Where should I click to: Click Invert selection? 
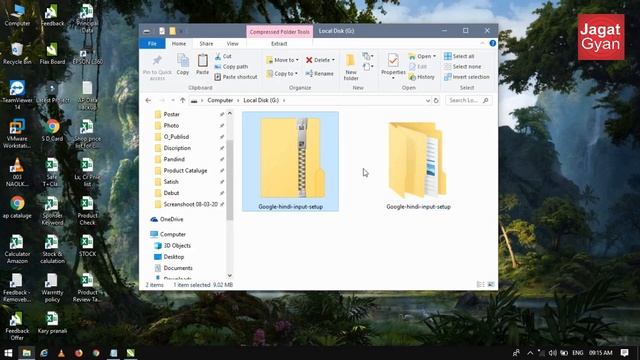coord(467,77)
